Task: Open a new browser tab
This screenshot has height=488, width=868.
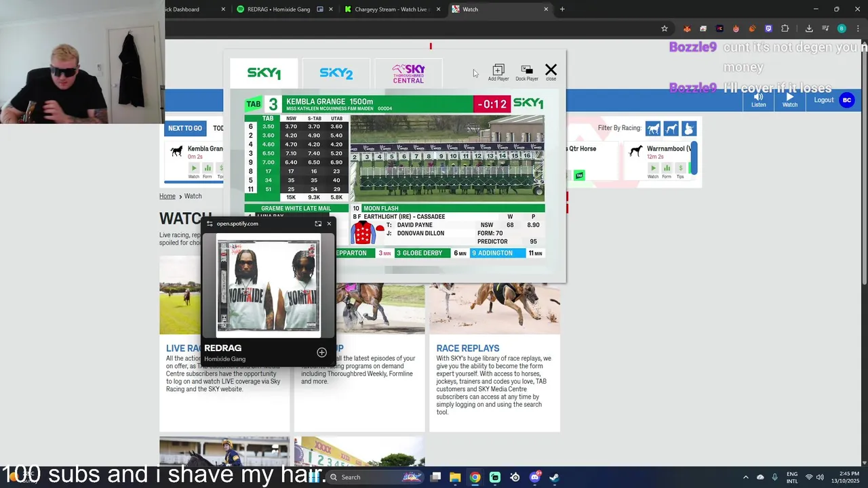Action: point(562,9)
